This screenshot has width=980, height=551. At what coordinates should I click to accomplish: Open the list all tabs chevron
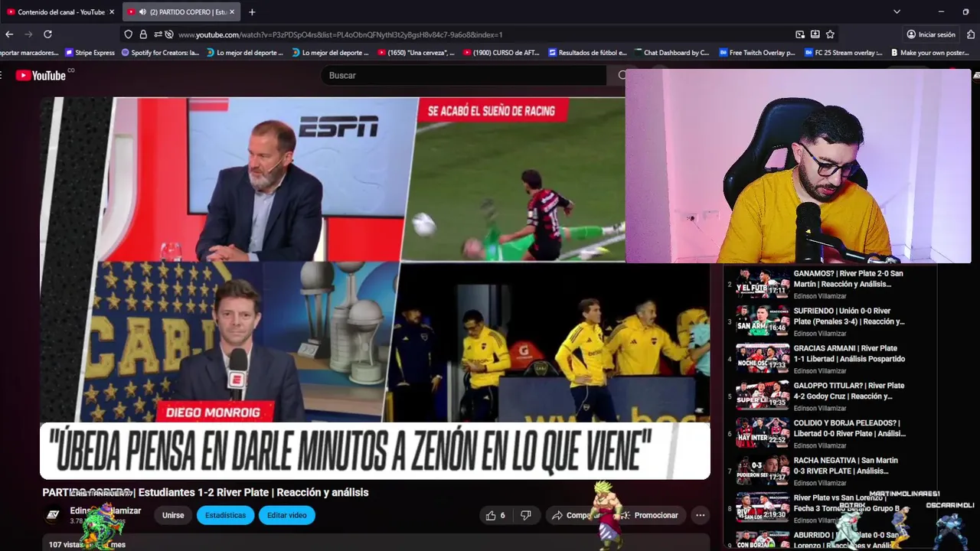coord(897,11)
